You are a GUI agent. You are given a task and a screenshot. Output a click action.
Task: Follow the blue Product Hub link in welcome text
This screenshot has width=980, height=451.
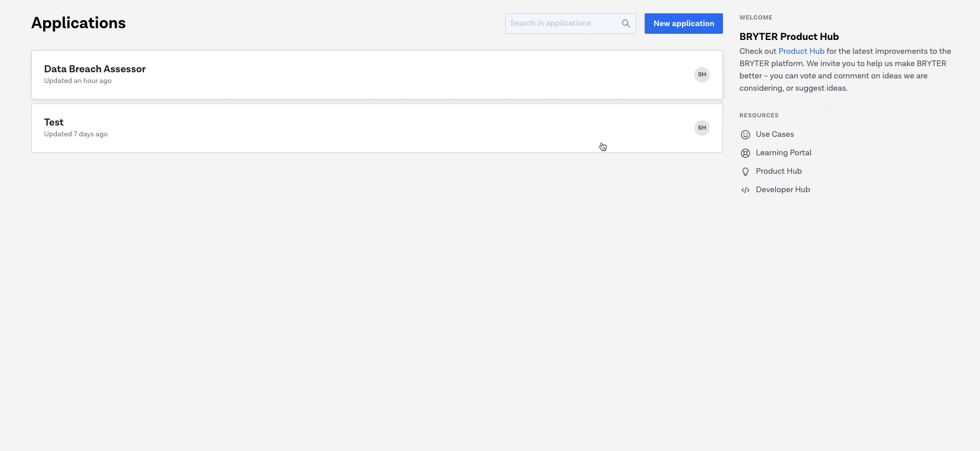pyautogui.click(x=801, y=51)
